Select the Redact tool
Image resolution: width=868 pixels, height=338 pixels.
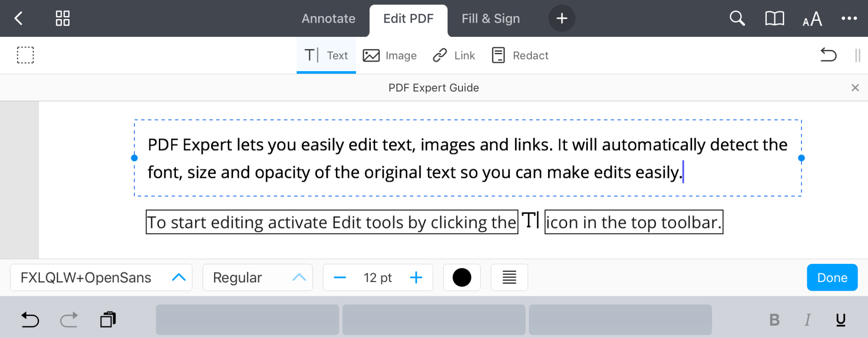pyautogui.click(x=520, y=56)
